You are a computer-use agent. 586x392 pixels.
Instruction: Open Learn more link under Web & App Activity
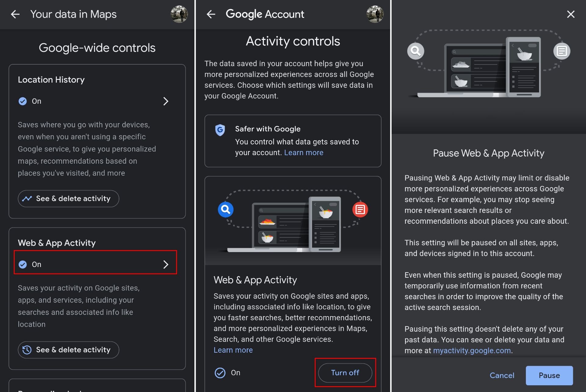[x=233, y=350]
